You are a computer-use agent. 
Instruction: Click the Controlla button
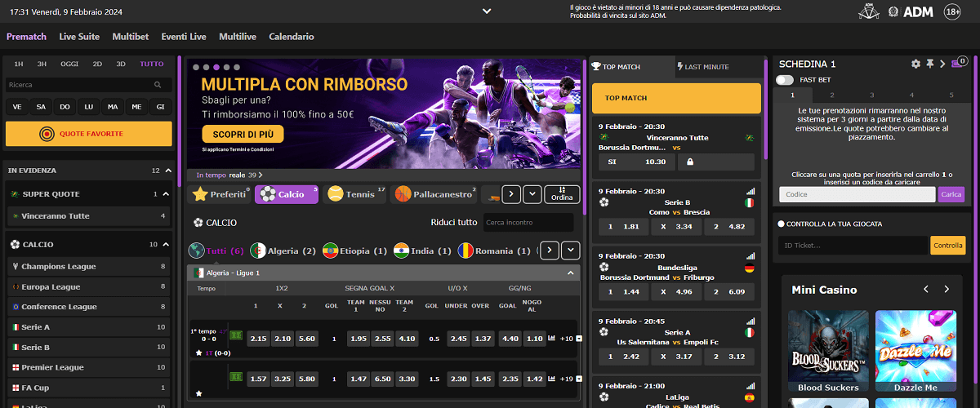[x=948, y=245]
